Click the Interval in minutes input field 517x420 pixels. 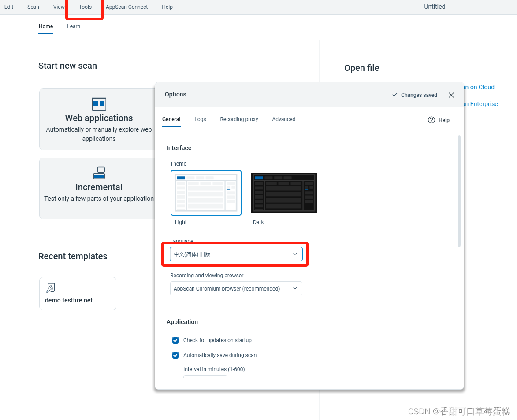[205, 378]
